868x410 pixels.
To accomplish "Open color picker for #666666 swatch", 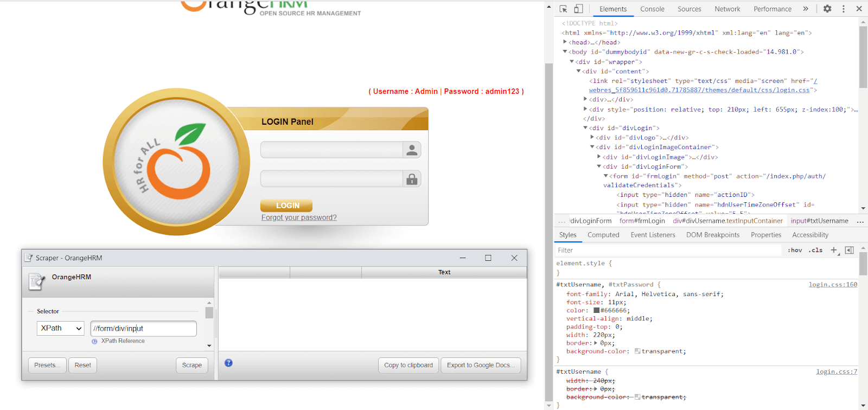I will pos(596,310).
